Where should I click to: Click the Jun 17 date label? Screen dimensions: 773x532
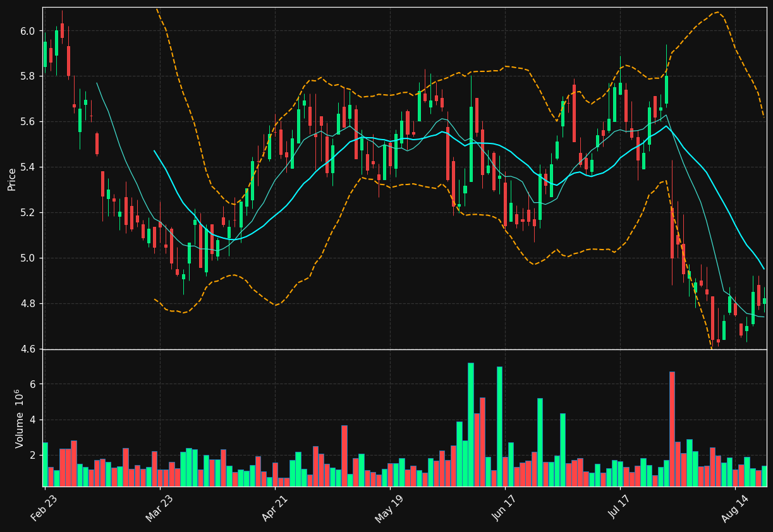(504, 508)
